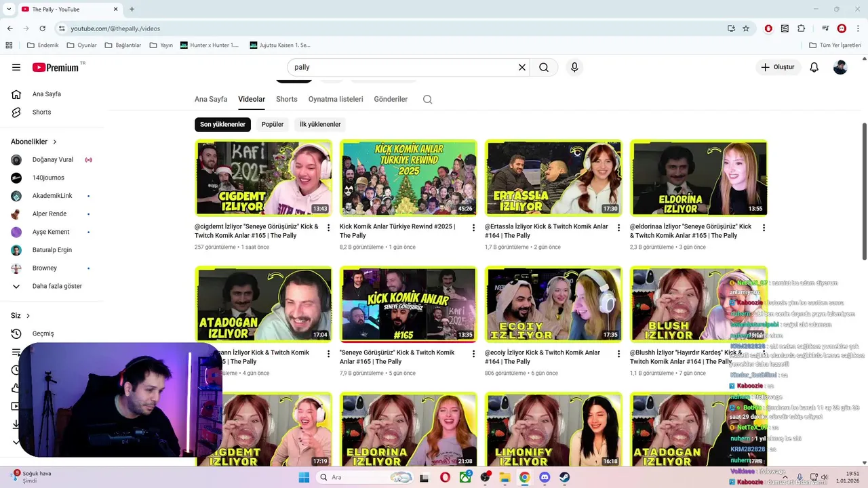
Task: Open Steam from the taskbar
Action: click(x=565, y=477)
